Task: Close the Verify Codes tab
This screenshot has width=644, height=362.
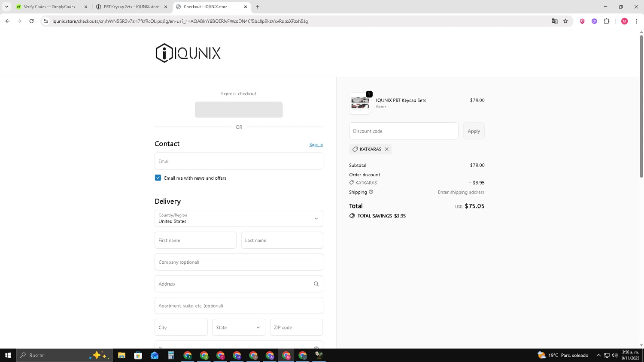Action: [x=86, y=7]
